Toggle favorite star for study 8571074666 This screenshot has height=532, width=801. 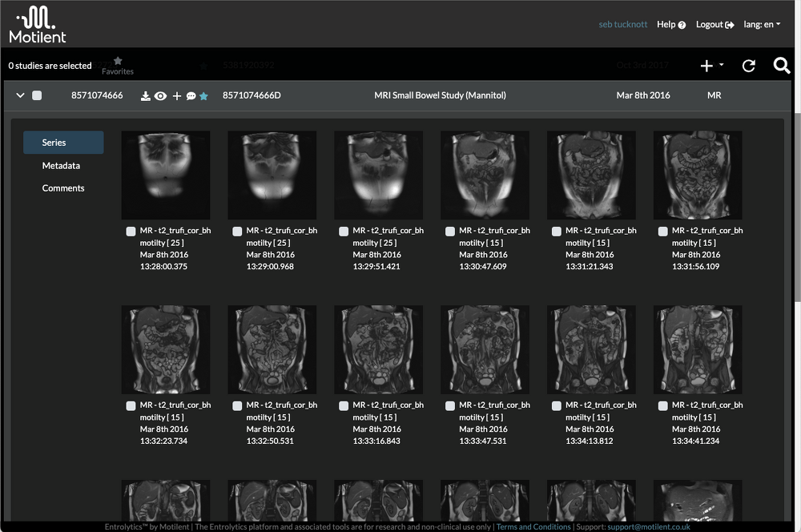203,96
